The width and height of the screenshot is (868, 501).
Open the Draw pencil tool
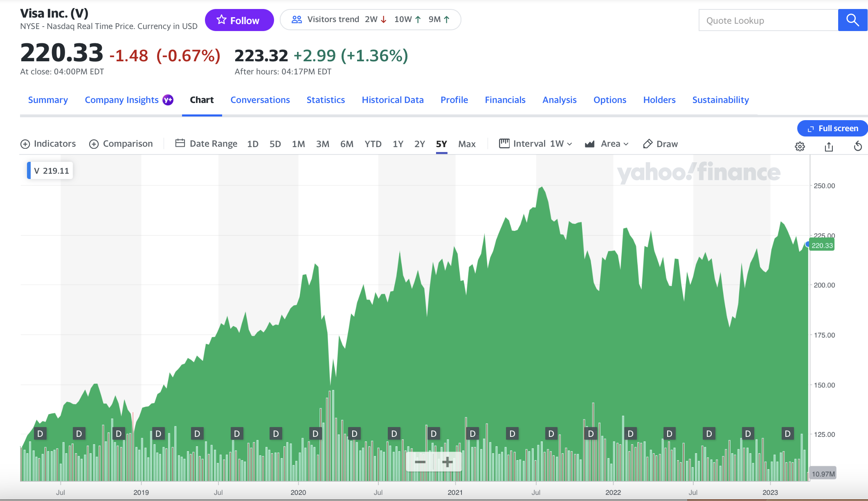(660, 144)
